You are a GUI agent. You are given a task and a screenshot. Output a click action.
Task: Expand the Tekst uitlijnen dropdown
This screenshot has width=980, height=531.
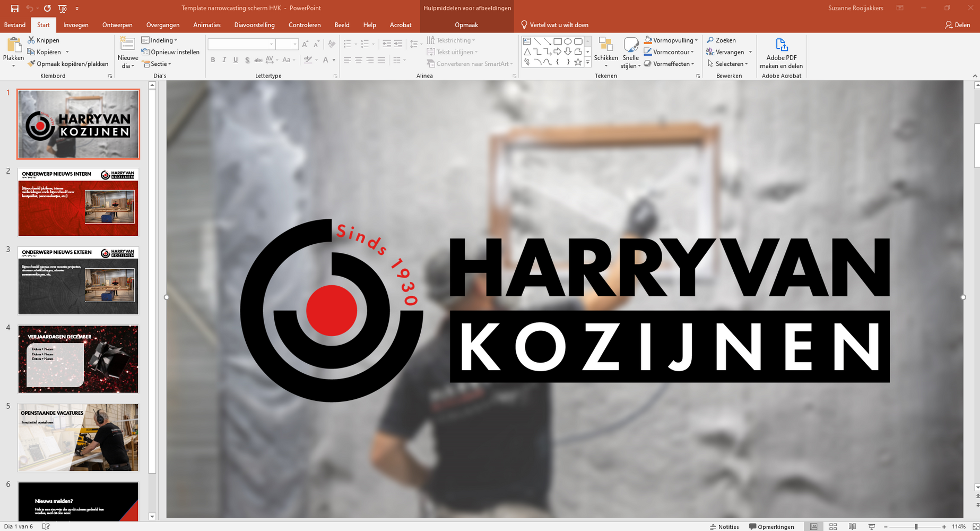point(452,52)
